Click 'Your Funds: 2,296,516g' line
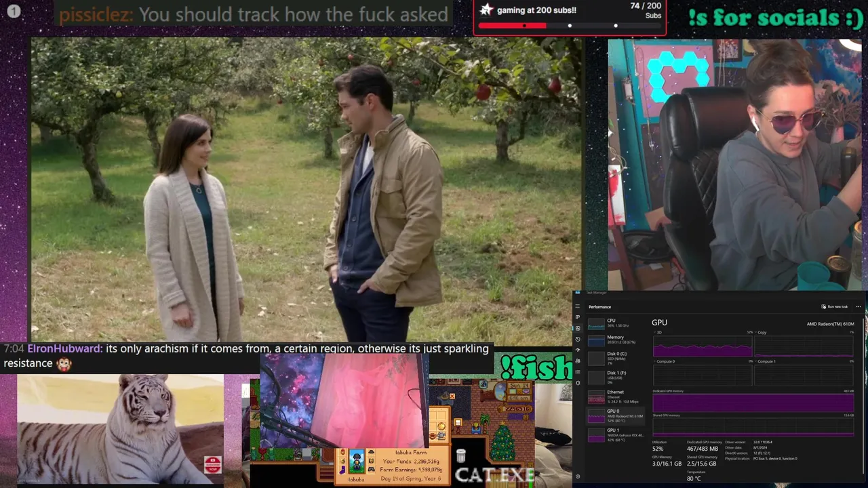The height and width of the screenshot is (488, 868). click(x=411, y=462)
